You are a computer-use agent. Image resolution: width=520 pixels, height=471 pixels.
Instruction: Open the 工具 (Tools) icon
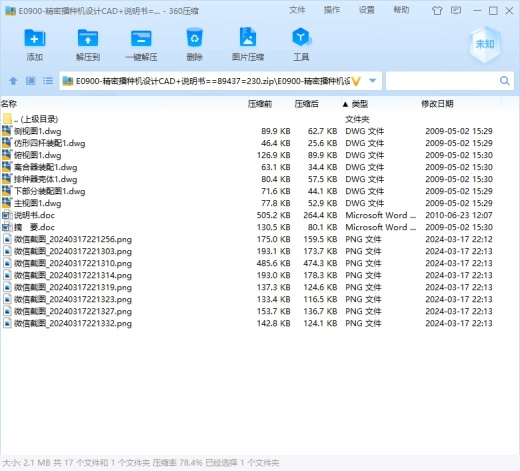[x=301, y=37]
